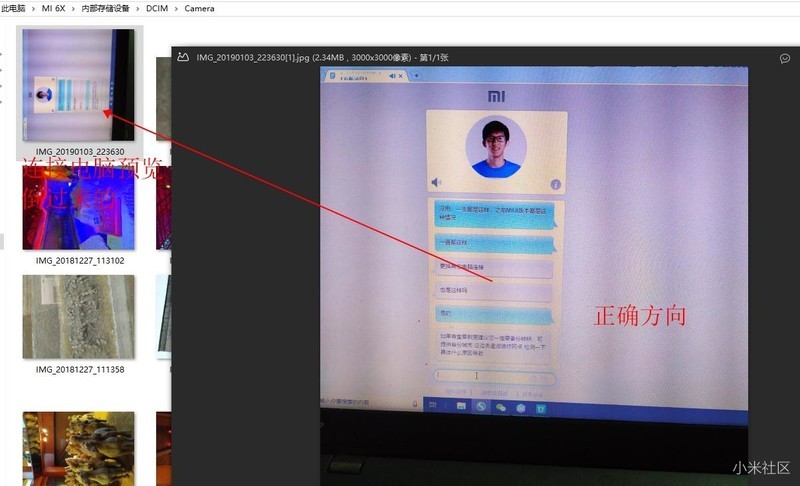This screenshot has width=800, height=486.
Task: Click the file name IMG_20190103_223630
Action: [80, 151]
